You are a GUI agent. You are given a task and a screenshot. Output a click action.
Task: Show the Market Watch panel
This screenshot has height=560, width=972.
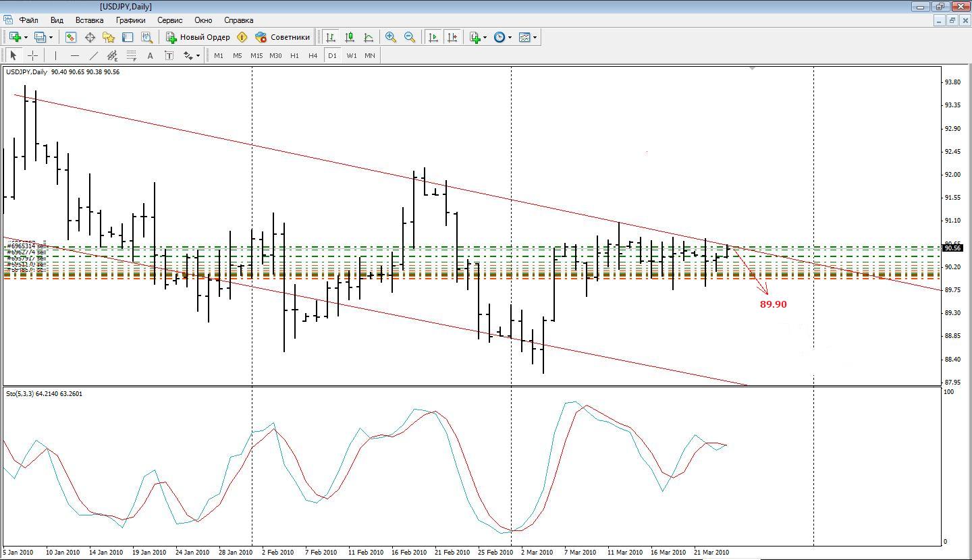(71, 37)
